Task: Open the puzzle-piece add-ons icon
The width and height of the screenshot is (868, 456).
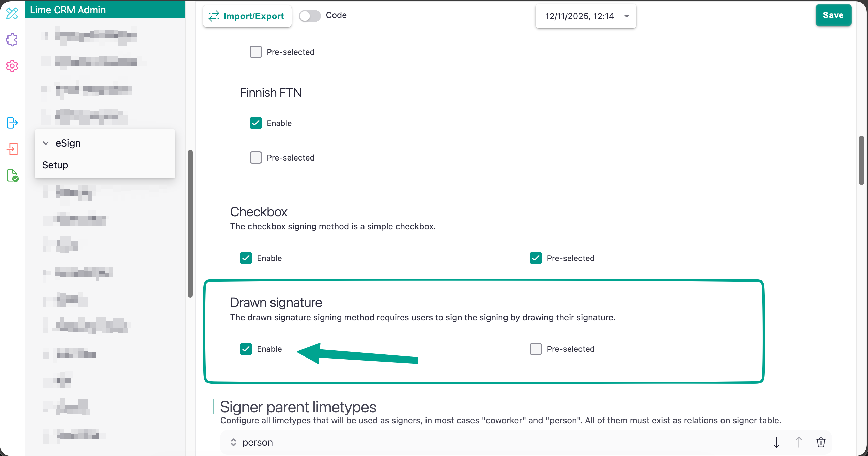Action: click(12, 40)
